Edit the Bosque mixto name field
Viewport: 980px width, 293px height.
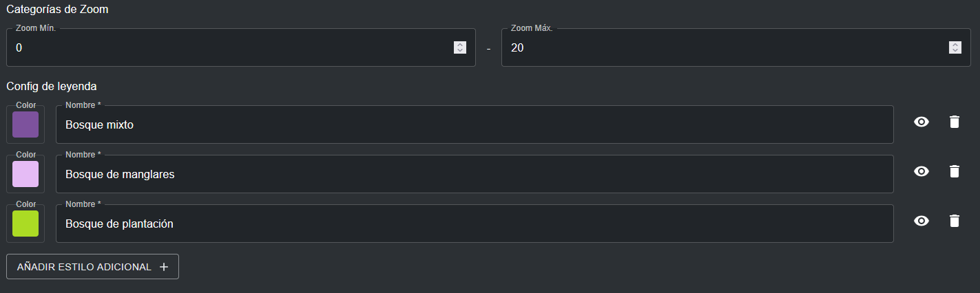click(x=475, y=125)
